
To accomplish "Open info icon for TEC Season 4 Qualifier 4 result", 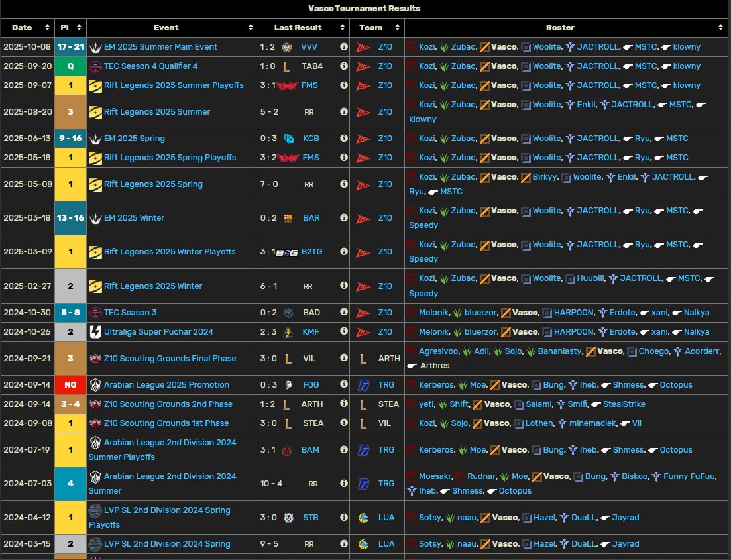I will pyautogui.click(x=343, y=66).
